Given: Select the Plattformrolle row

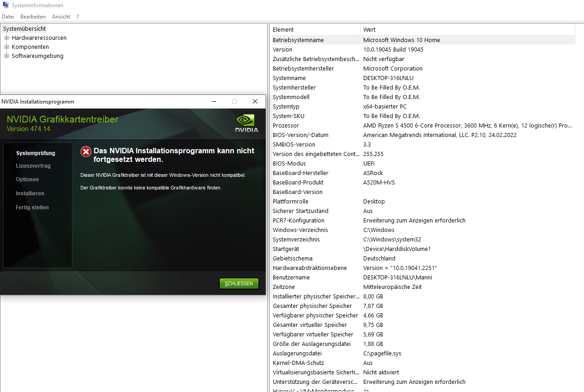Looking at the screenshot, I should [x=423, y=202].
